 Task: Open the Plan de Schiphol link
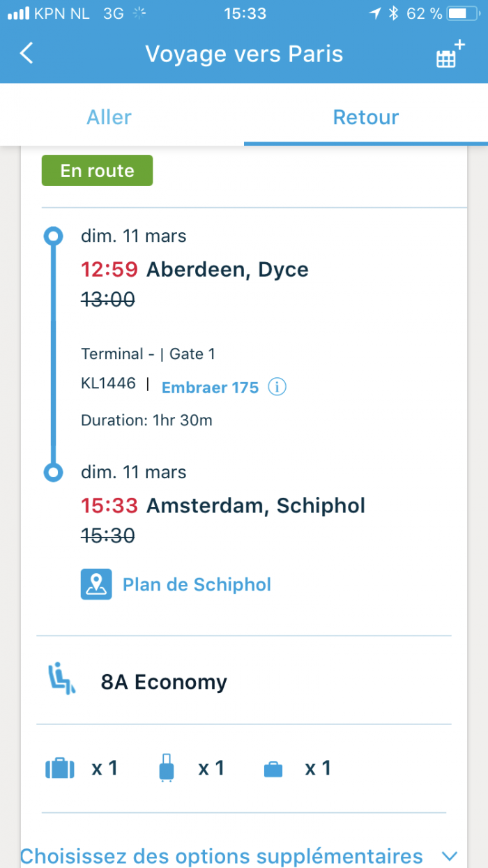pos(197,584)
